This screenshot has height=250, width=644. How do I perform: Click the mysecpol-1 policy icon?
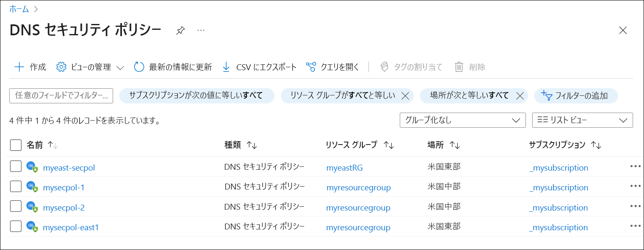coord(32,187)
